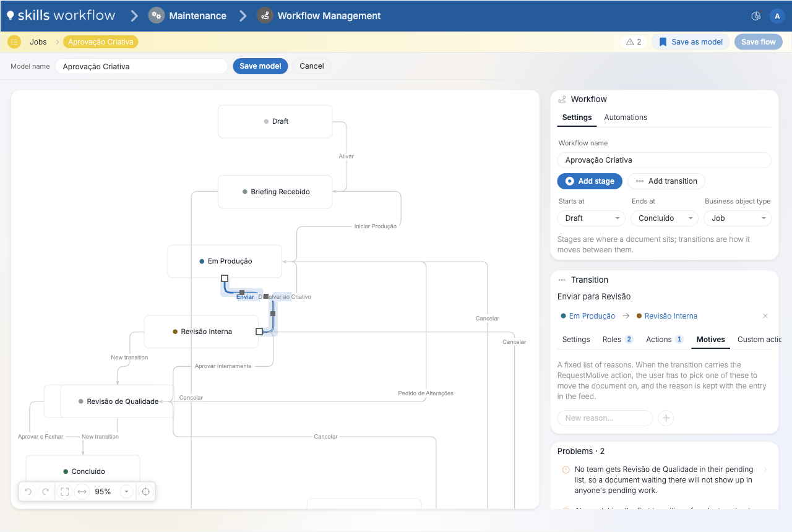Click the center-on-selection crosshair icon
792x532 pixels.
pos(146,492)
